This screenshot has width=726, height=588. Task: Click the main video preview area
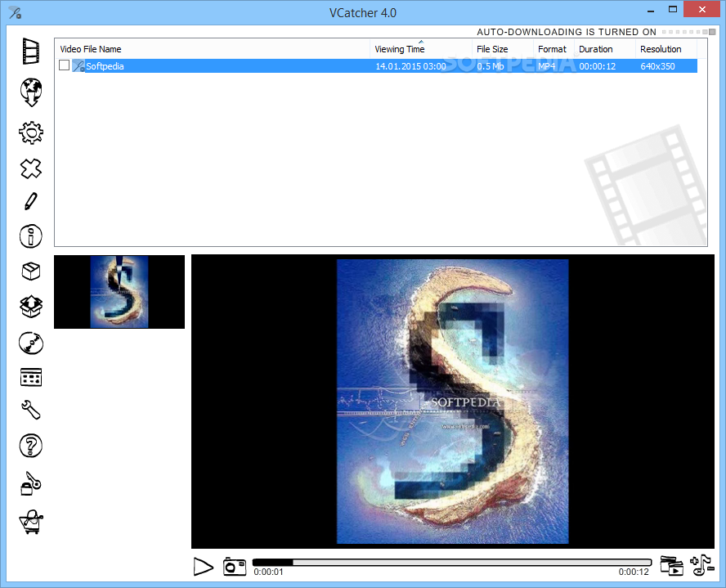tap(452, 402)
